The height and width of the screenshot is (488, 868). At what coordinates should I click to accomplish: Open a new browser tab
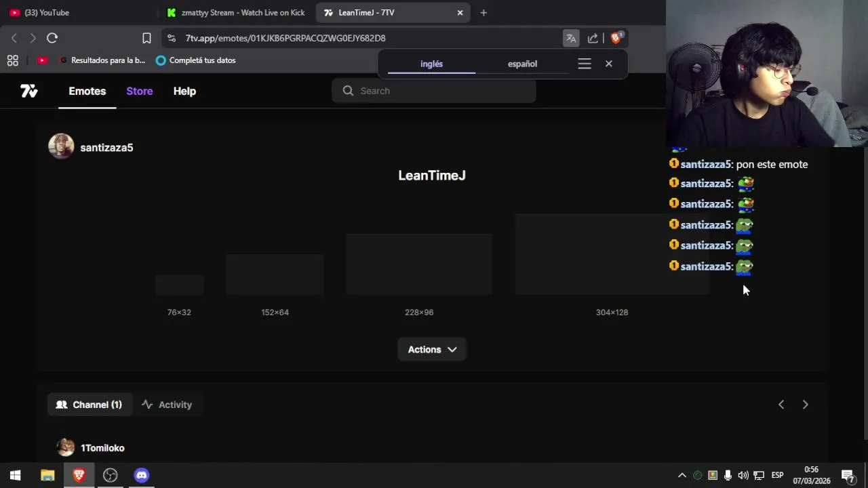click(x=484, y=12)
